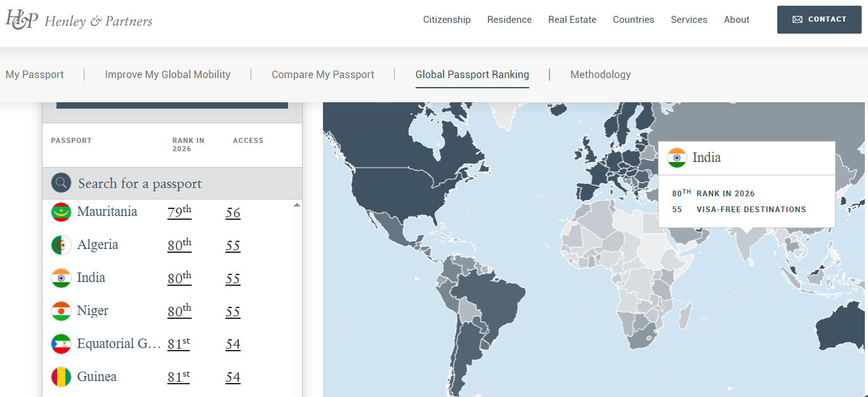Open the Real Estate menu

point(572,20)
